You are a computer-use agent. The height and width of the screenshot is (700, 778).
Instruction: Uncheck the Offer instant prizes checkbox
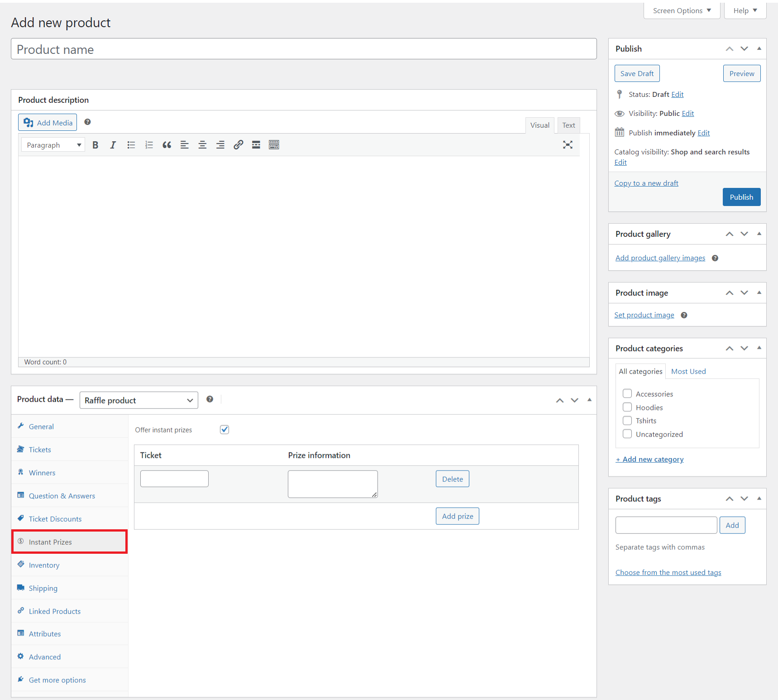[x=224, y=430]
